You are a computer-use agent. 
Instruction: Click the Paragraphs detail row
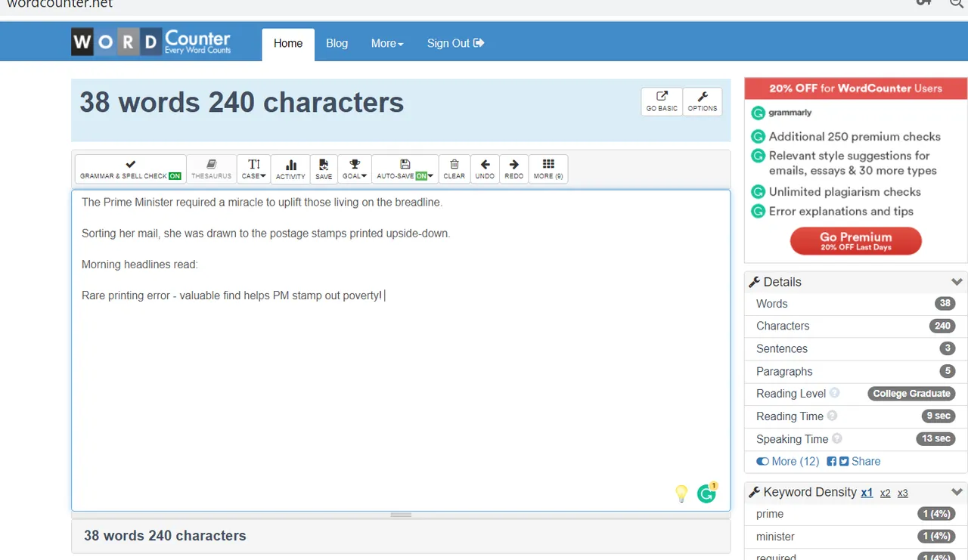pyautogui.click(x=855, y=372)
